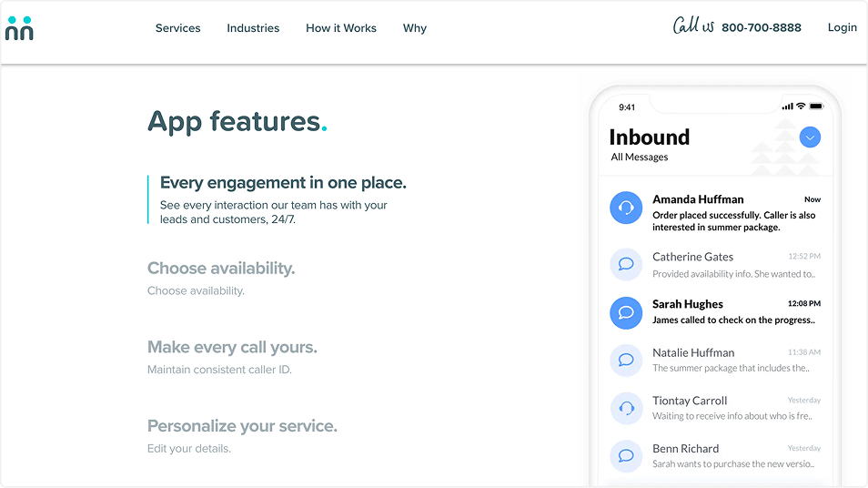Click the headset icon beside Amanda Huffman
Screen dimensions: 868x488
coord(626,208)
